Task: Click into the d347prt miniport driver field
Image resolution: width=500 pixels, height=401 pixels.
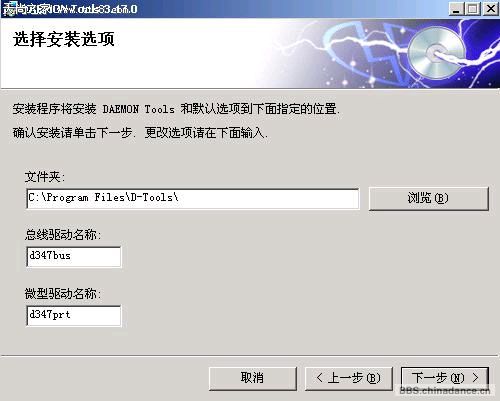Action: click(x=74, y=315)
